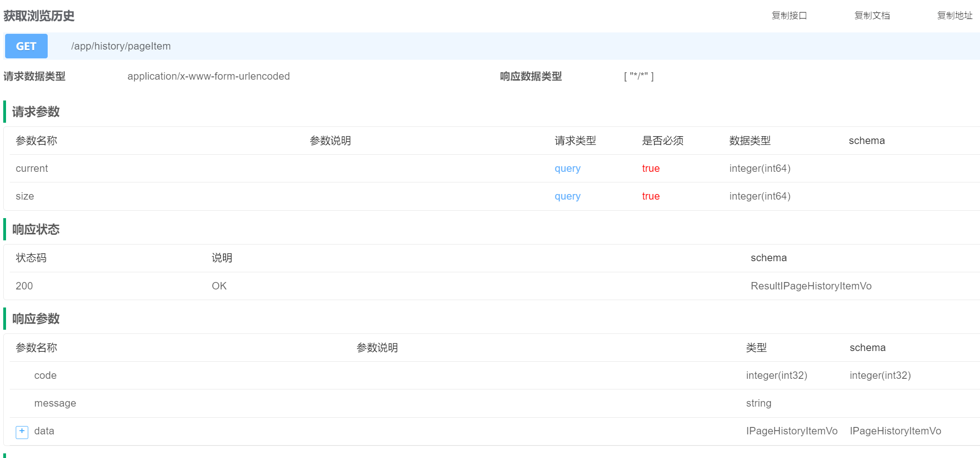Screen dimensions: 980x458
Task: Click the GET method badge
Action: click(26, 46)
